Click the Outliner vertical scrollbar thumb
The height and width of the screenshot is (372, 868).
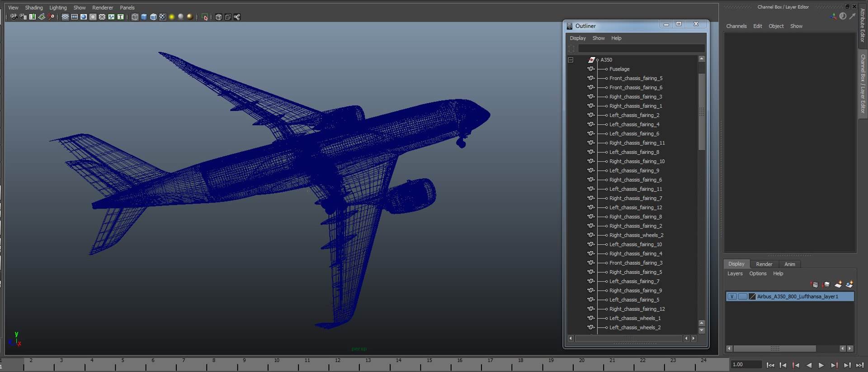702,112
